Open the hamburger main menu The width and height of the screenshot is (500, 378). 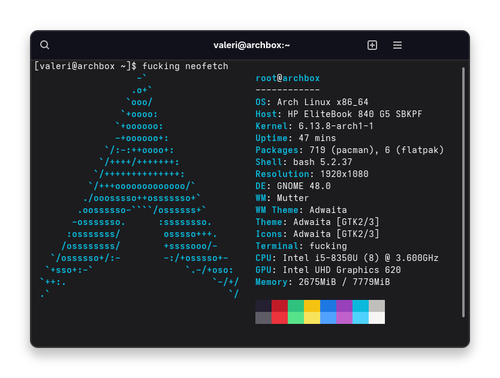(x=397, y=45)
